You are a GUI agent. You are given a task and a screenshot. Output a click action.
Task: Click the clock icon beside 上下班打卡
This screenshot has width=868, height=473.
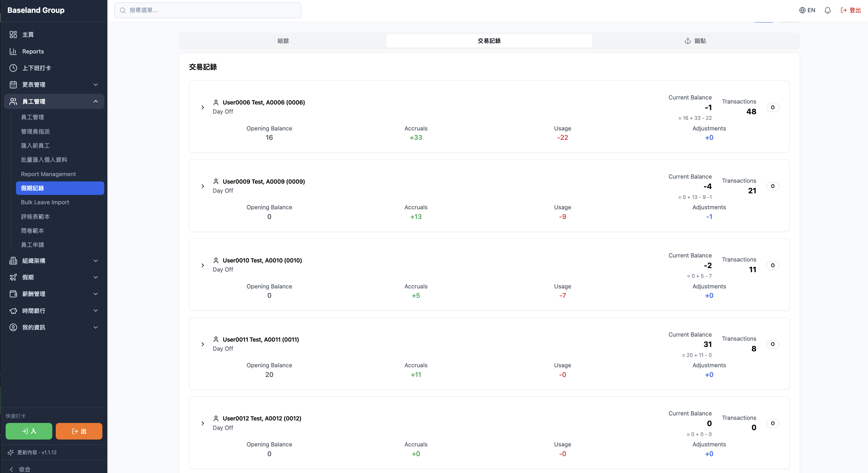tap(13, 68)
